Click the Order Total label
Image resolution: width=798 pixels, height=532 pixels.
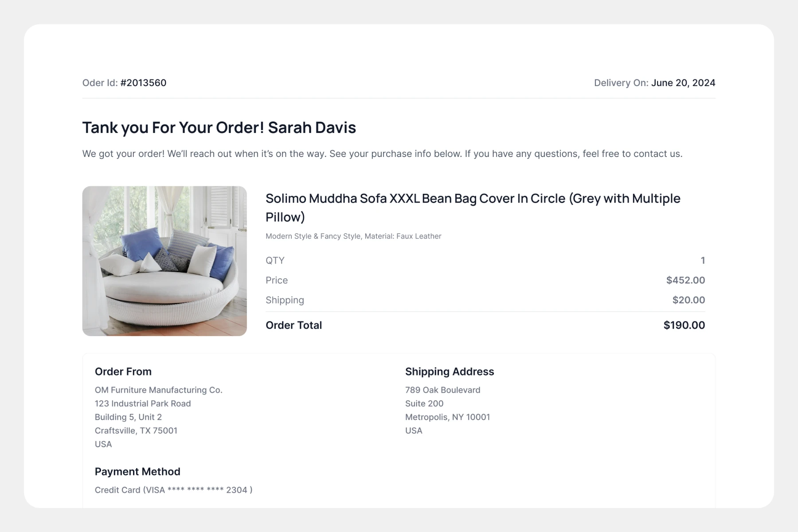[x=293, y=325]
